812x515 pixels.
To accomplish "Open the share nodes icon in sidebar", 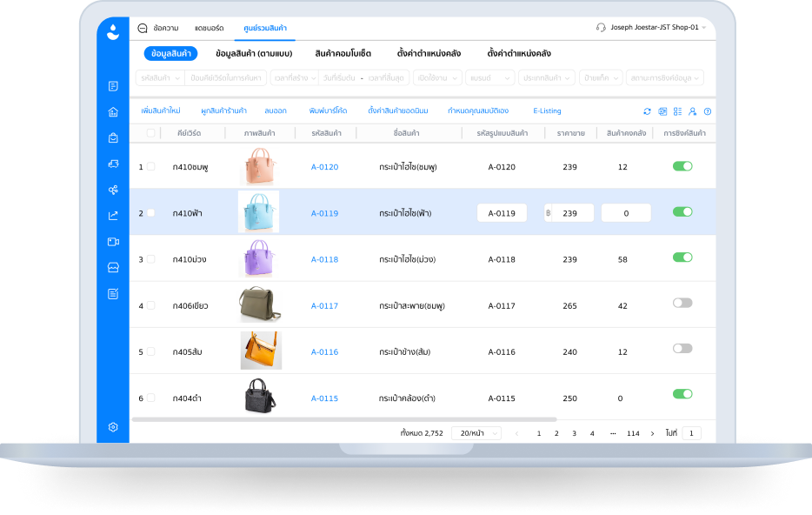I will point(113,190).
